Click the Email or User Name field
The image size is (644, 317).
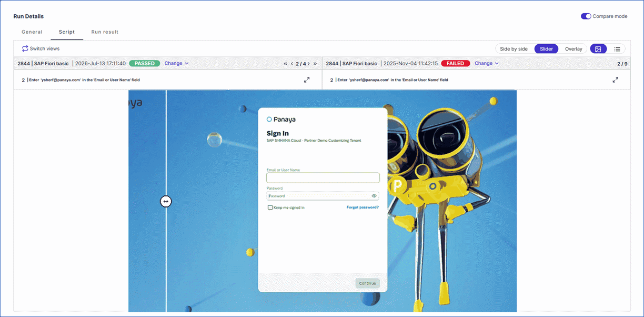pos(323,178)
